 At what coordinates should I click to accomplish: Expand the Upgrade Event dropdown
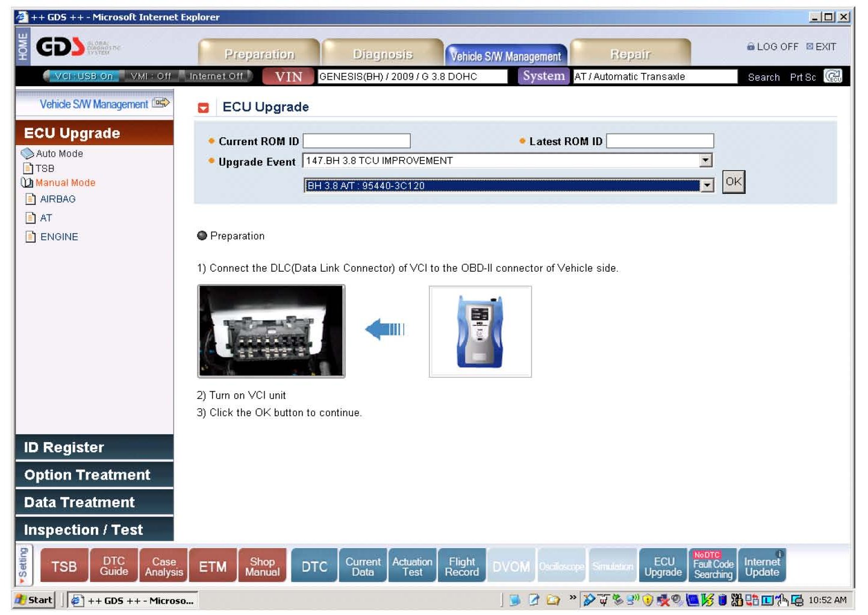click(x=705, y=160)
